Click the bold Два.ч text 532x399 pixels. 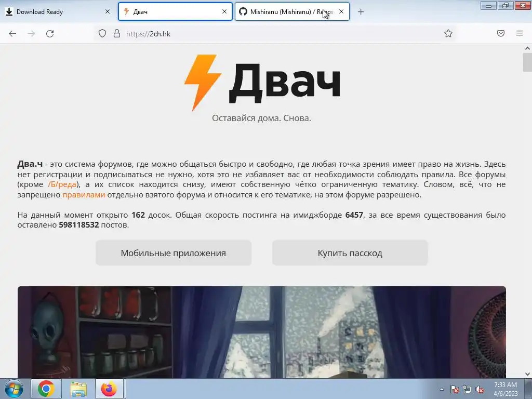point(30,164)
